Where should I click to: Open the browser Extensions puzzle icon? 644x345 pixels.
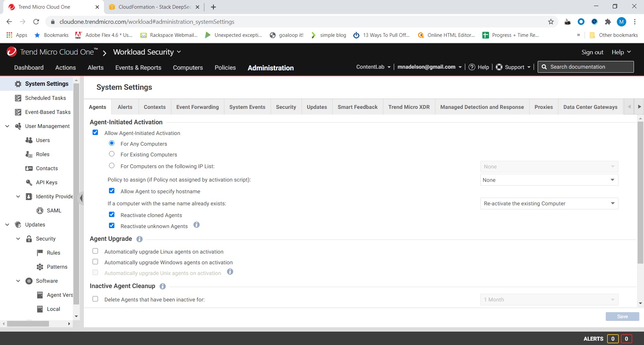tap(608, 22)
